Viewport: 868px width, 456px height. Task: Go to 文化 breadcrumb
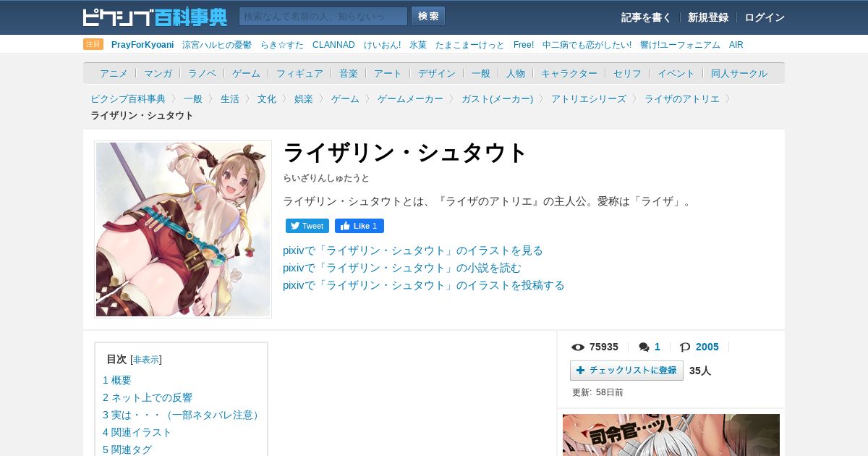(x=267, y=98)
